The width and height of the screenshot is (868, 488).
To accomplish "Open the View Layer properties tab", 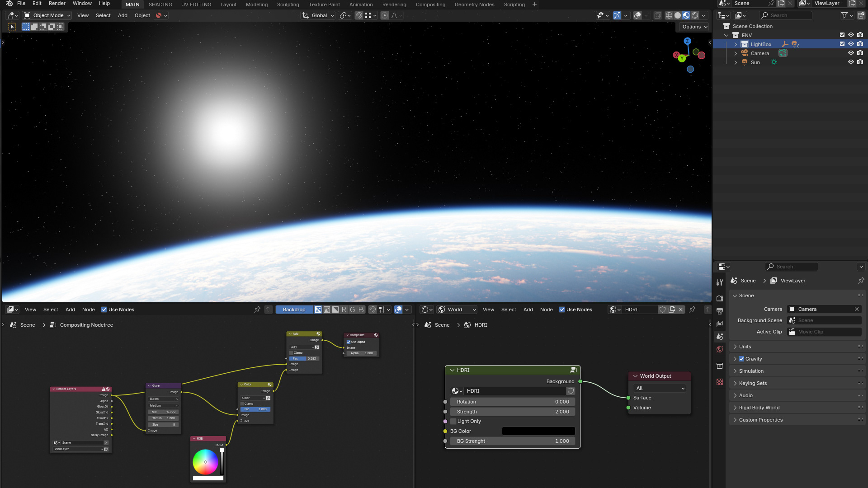I will tap(720, 324).
